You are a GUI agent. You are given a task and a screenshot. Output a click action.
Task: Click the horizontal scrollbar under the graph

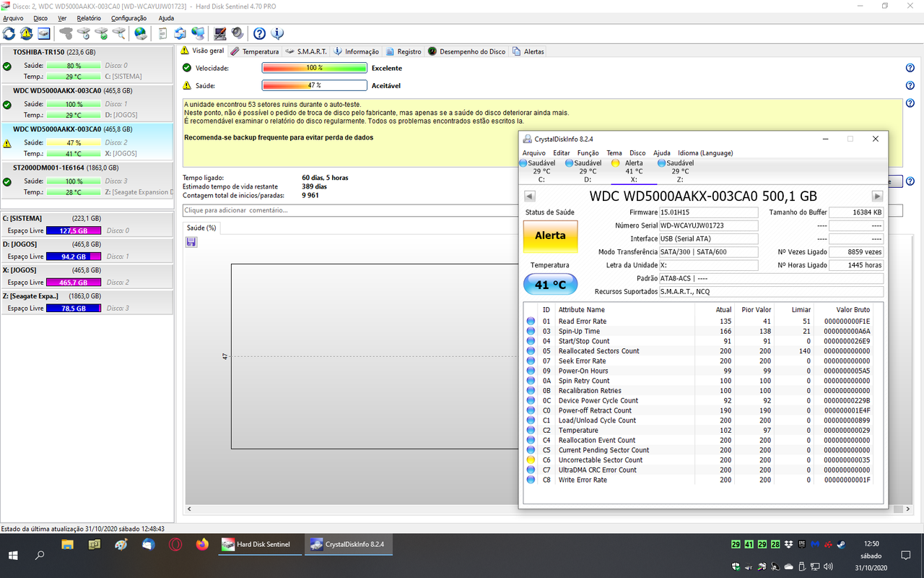[x=352, y=509]
